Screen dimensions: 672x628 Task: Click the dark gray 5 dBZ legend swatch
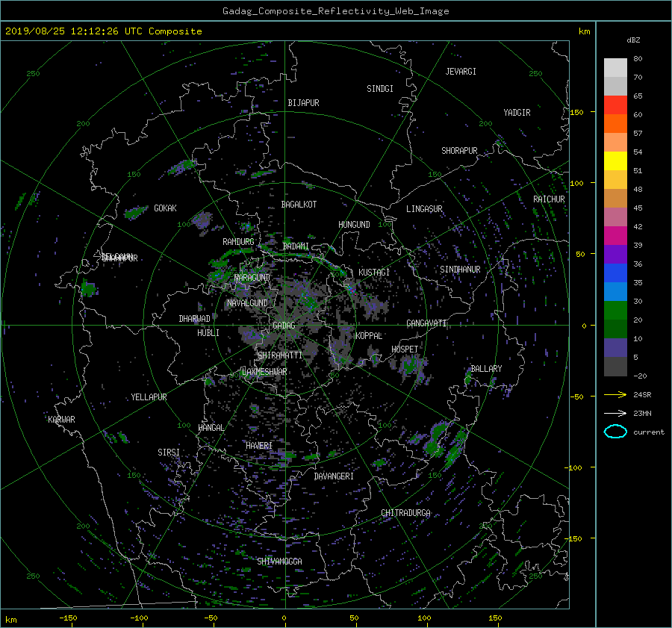[x=615, y=366]
